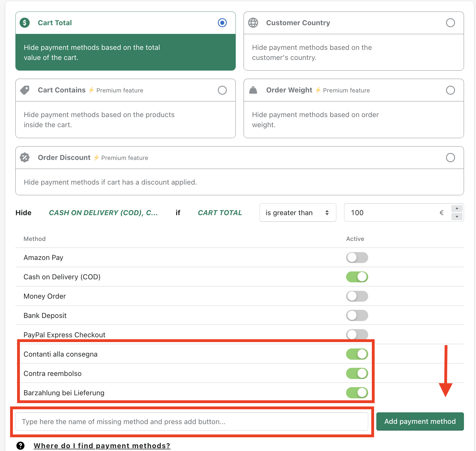Enable the PayPal Express Checkout toggle
This screenshot has width=476, height=451.
click(357, 334)
